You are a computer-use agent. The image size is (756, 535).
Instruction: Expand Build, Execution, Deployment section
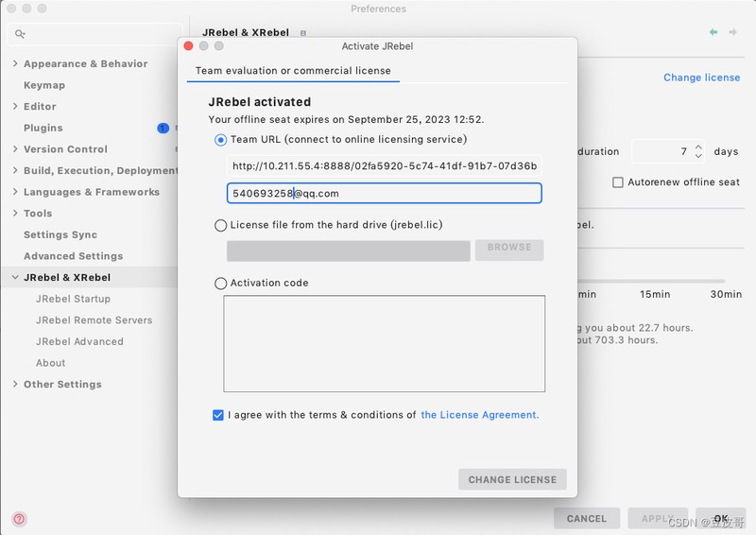(x=15, y=170)
